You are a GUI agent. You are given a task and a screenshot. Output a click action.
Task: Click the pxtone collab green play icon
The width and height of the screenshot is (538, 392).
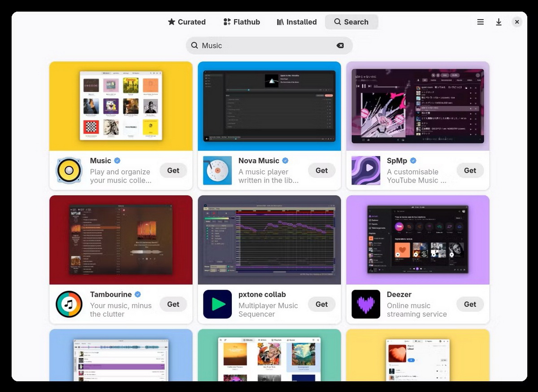217,304
